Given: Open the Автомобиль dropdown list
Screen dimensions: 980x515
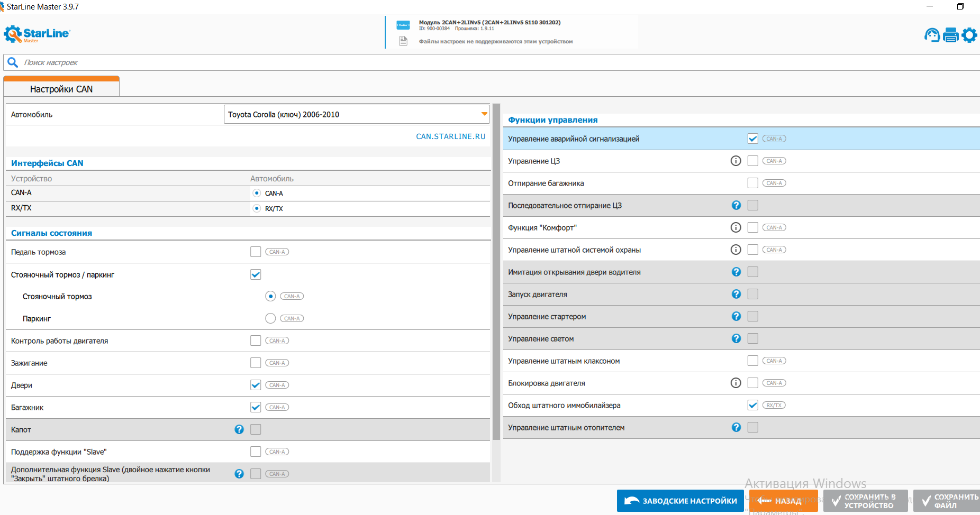Looking at the screenshot, I should point(357,114).
